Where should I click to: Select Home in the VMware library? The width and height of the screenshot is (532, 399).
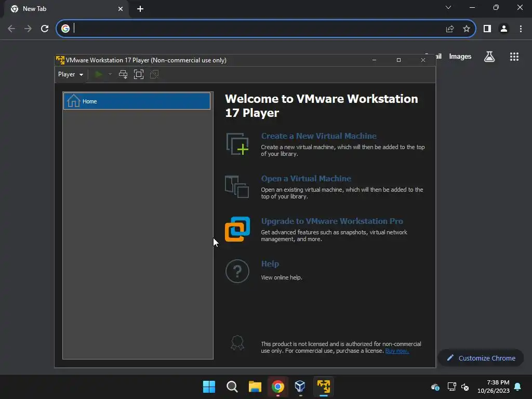point(137,101)
